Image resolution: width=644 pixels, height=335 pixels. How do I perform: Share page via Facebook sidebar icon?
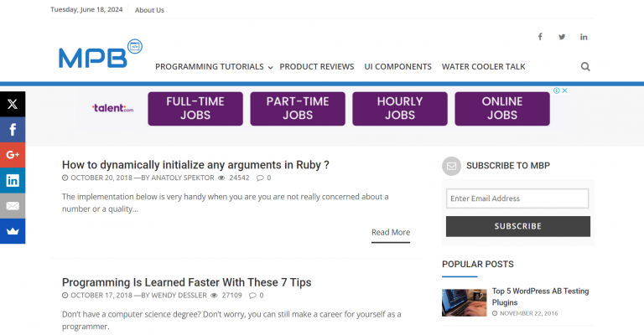(13, 130)
